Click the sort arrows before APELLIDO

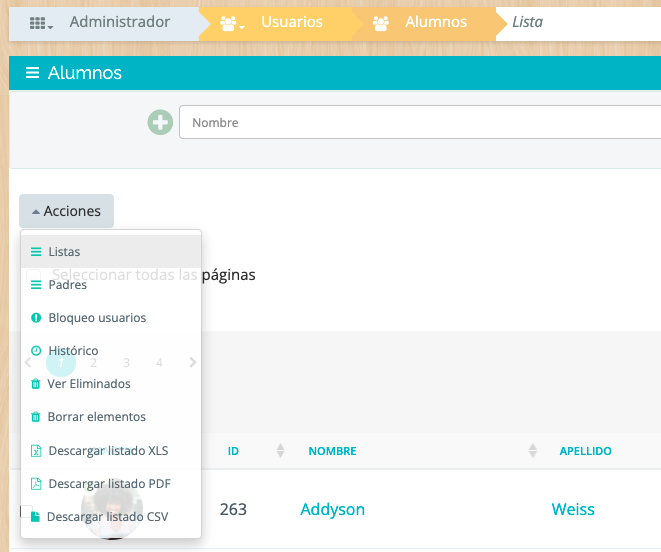533,451
